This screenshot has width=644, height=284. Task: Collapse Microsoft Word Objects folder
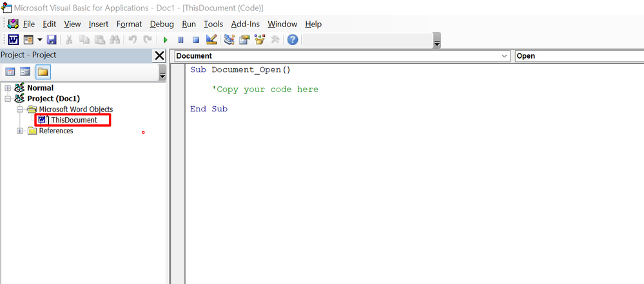(20, 109)
